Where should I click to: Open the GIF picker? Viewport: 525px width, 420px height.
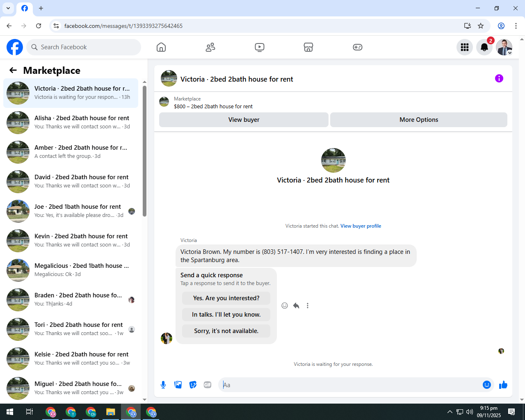[208, 385]
